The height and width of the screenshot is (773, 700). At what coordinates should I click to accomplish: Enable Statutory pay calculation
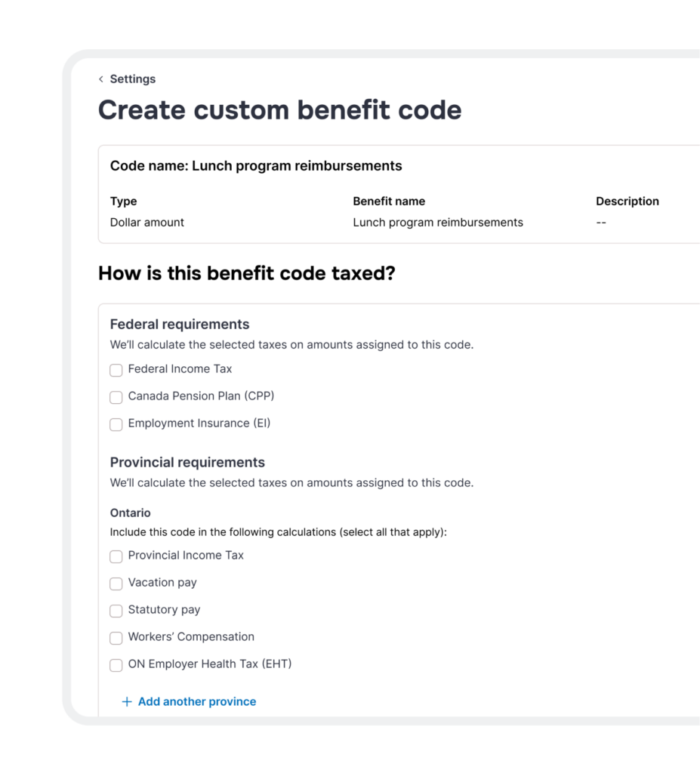(116, 611)
